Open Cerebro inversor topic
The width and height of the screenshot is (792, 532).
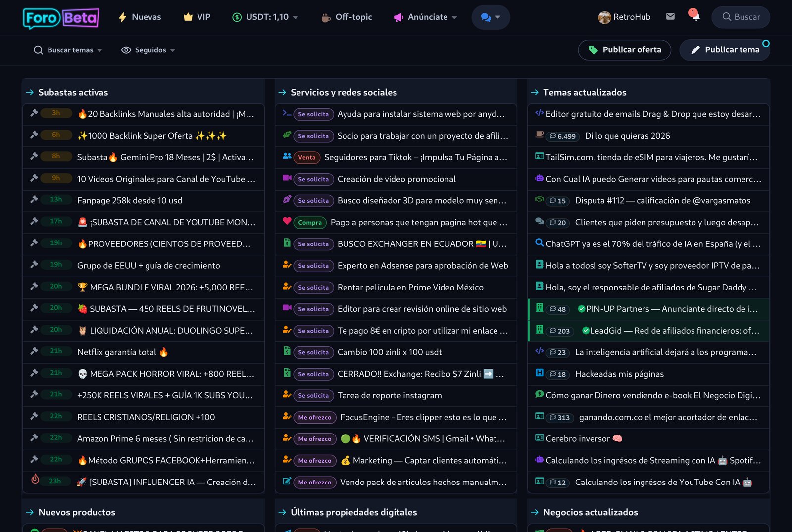[584, 438]
